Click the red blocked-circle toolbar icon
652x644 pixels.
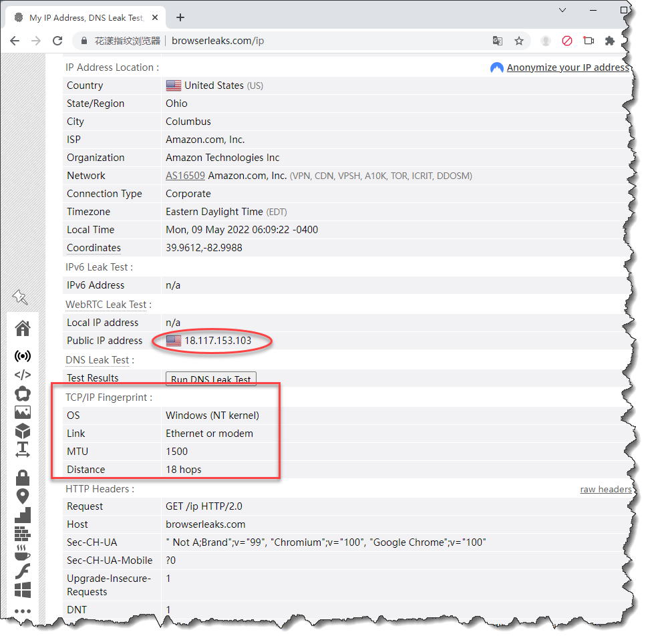[x=566, y=41]
